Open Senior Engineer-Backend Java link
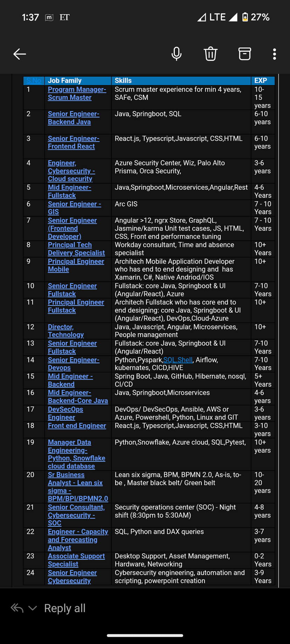Image resolution: width=290 pixels, height=644 pixels. 74,118
